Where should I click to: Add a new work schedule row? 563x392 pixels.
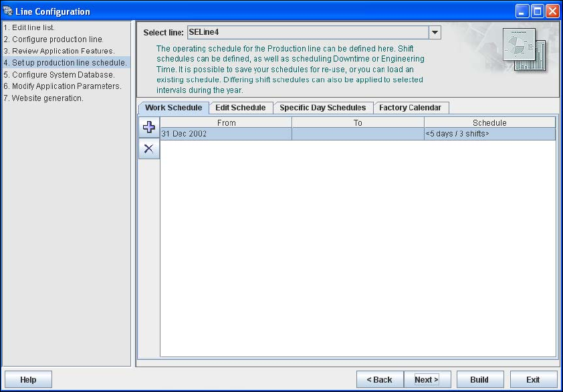(149, 127)
